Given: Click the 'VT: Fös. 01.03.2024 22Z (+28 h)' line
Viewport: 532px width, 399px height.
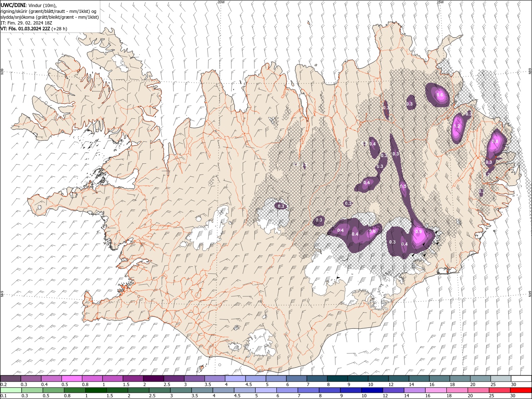Looking at the screenshot, I should point(34,29).
